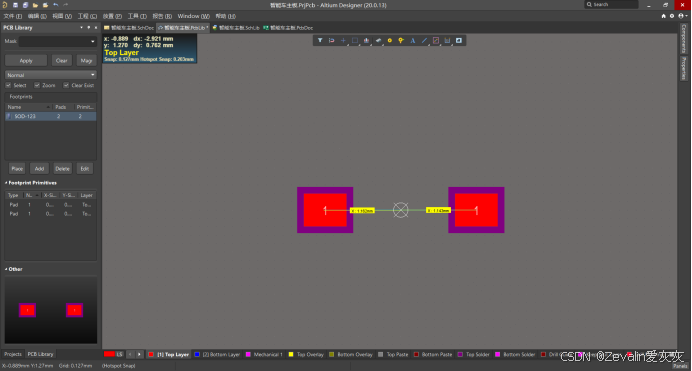The height and width of the screenshot is (371, 692).
Task: Click the save icon in title bar
Action: [x=15, y=5]
